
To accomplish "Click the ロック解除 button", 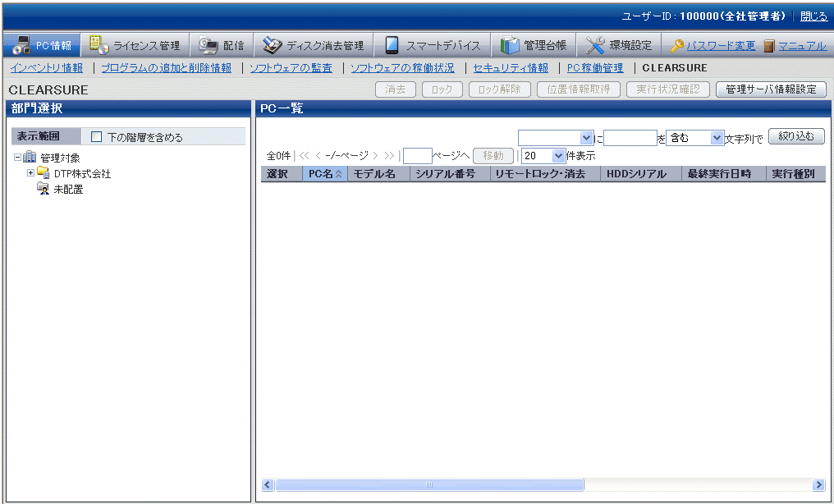I will [499, 89].
